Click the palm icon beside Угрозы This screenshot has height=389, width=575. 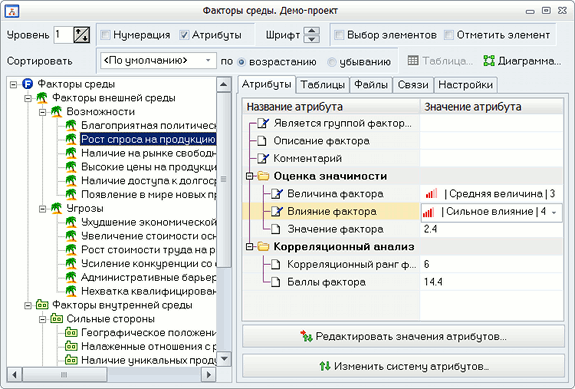click(56, 208)
